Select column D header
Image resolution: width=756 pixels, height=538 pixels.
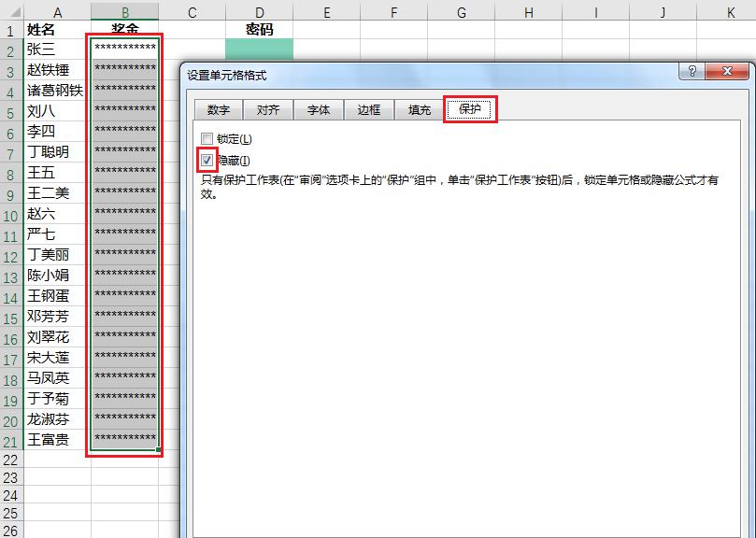point(260,12)
